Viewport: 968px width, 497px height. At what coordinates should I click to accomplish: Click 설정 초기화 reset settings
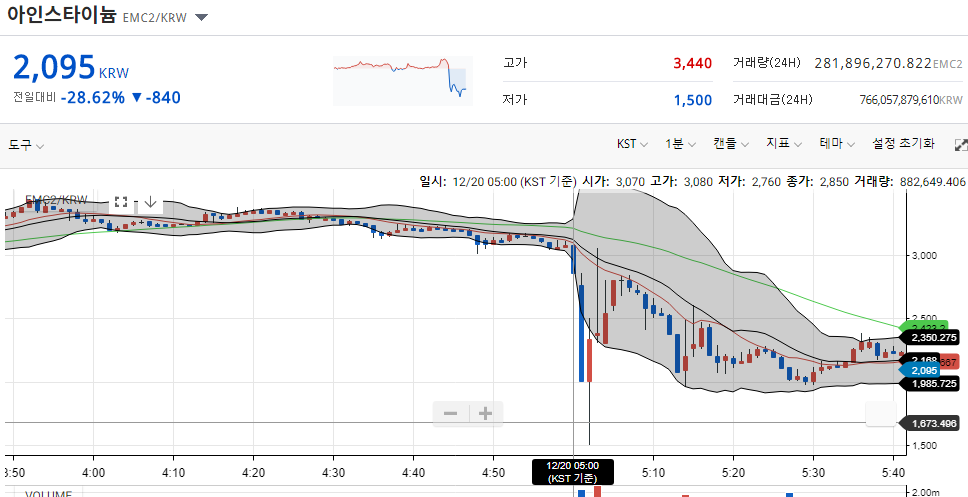(903, 144)
